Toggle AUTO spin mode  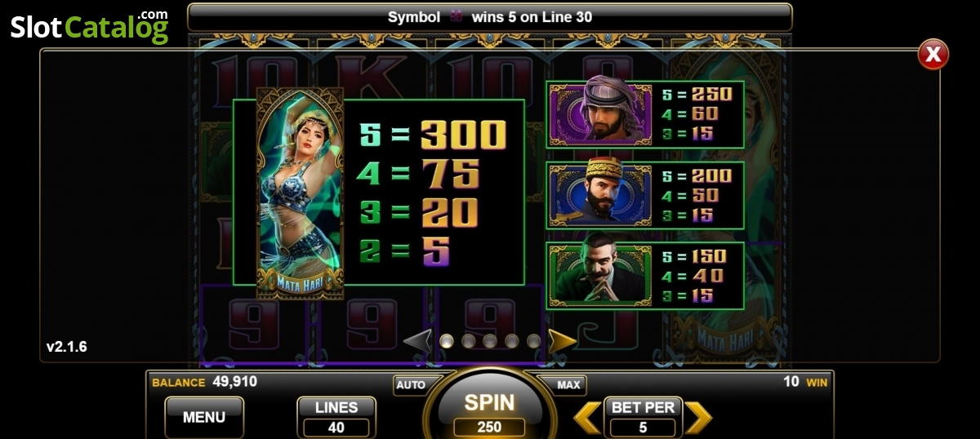411,385
